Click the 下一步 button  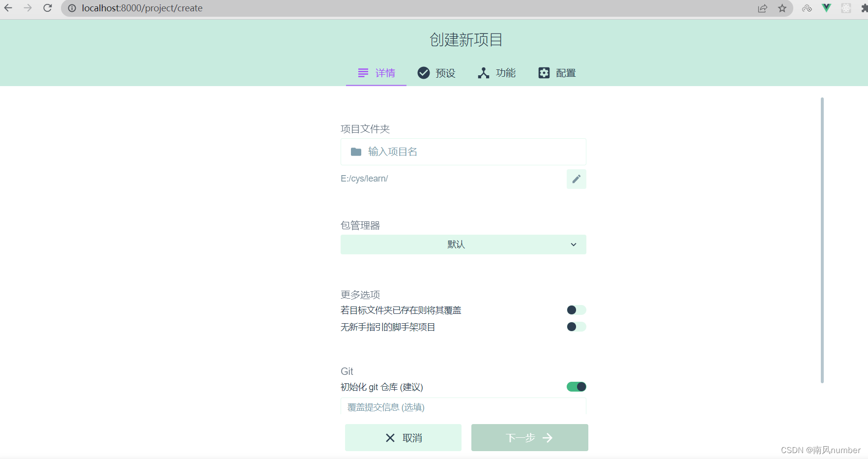530,438
